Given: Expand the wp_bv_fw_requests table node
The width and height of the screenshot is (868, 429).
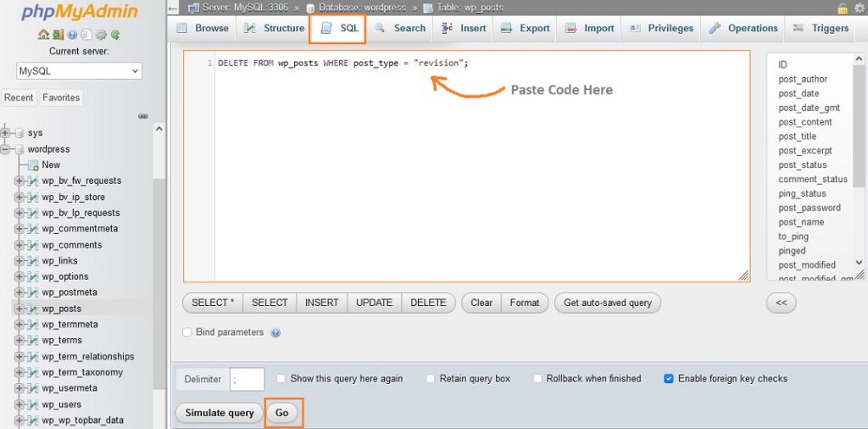Looking at the screenshot, I should pos(19,181).
